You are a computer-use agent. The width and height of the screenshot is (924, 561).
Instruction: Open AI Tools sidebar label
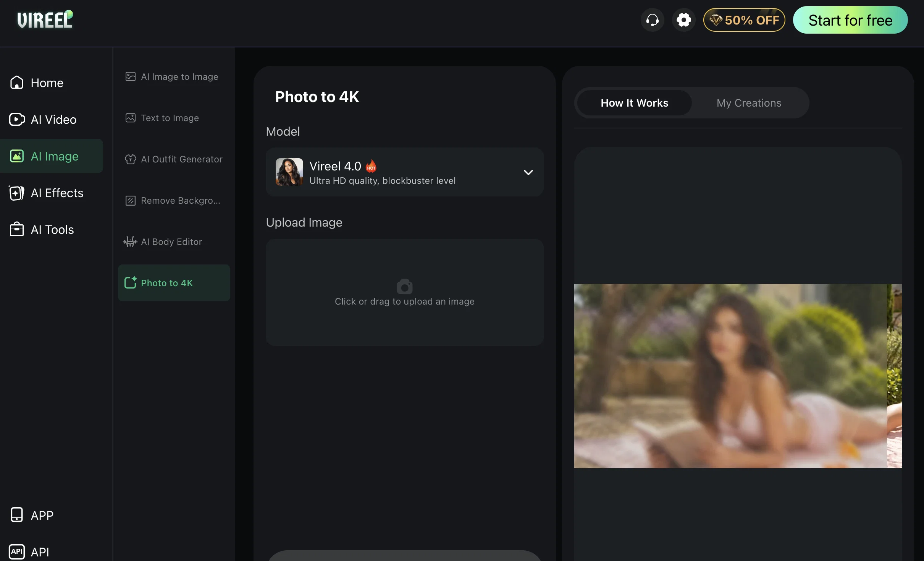click(x=52, y=230)
